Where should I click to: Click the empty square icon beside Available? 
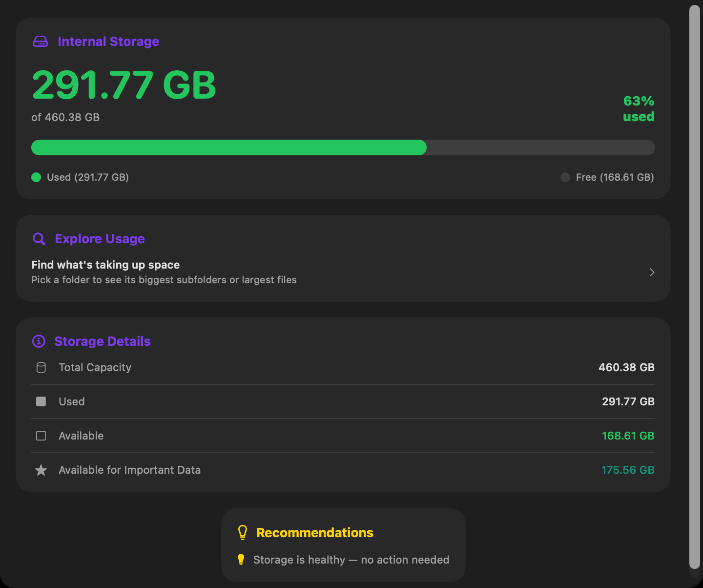coord(41,436)
